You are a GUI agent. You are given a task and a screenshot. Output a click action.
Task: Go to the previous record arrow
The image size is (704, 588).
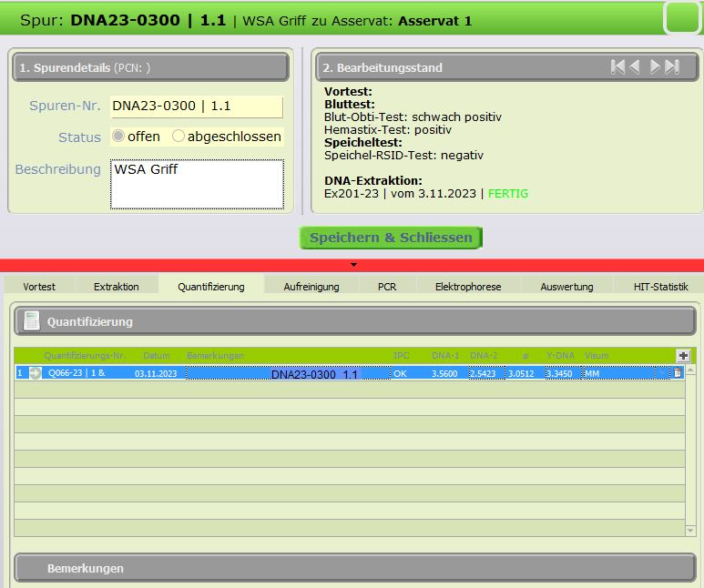pyautogui.click(x=634, y=66)
